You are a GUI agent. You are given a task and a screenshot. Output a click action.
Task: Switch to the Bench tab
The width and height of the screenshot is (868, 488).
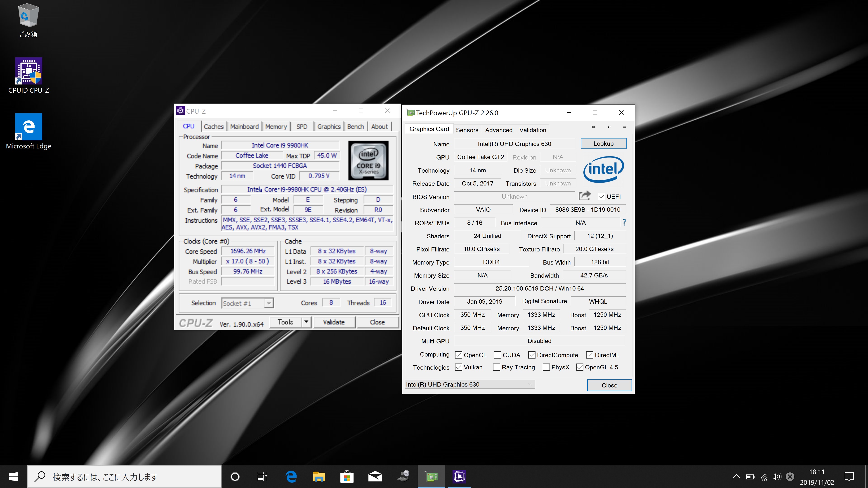tap(356, 127)
